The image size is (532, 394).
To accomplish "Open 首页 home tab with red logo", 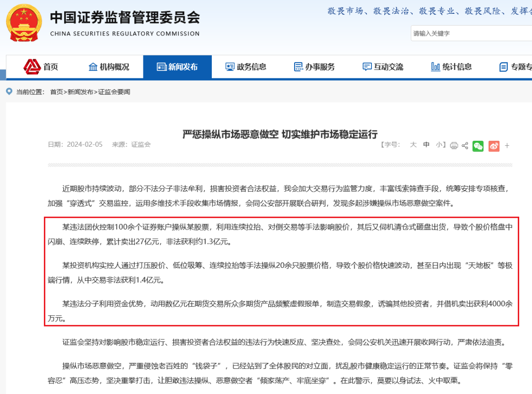I will [x=41, y=66].
